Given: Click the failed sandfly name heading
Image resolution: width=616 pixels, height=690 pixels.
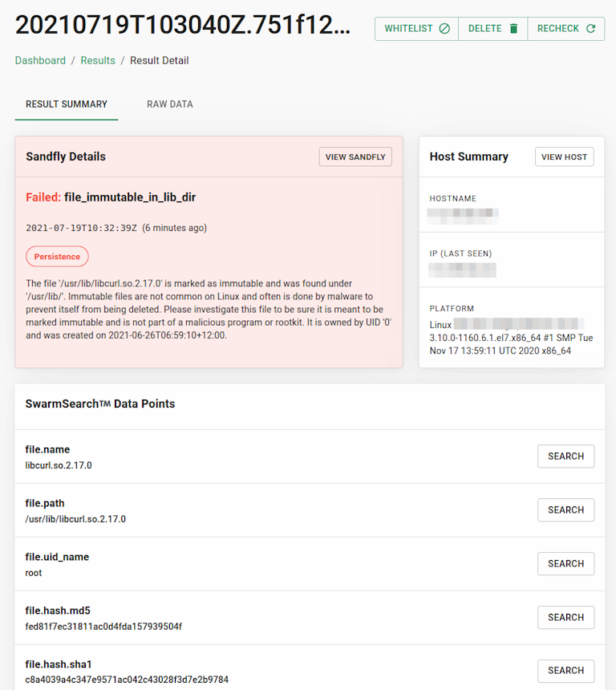Looking at the screenshot, I should click(x=130, y=197).
